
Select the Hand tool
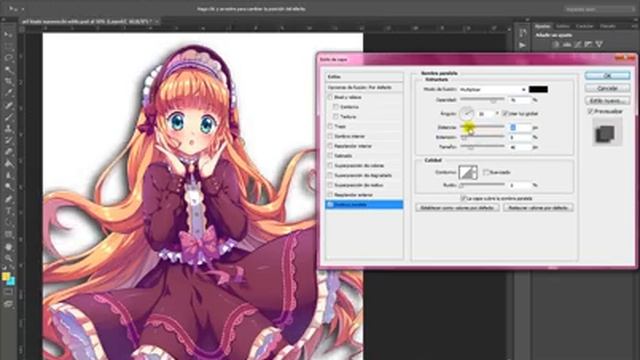pos(8,247)
